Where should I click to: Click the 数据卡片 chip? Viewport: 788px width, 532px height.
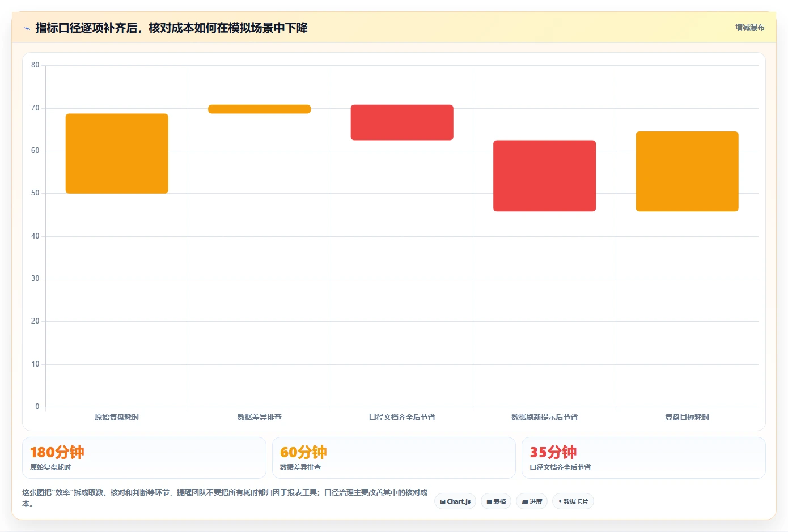point(573,501)
